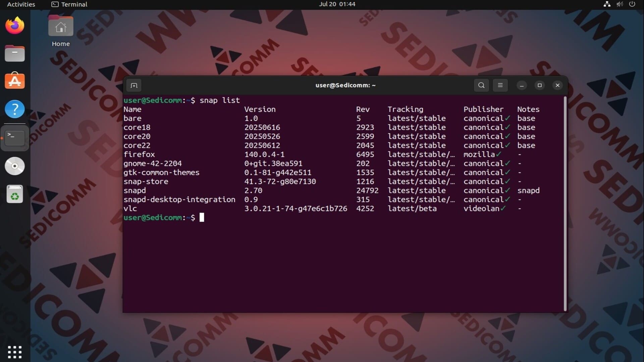Image resolution: width=644 pixels, height=362 pixels.
Task: Click the muted volume icon in top bar
Action: click(x=620, y=4)
